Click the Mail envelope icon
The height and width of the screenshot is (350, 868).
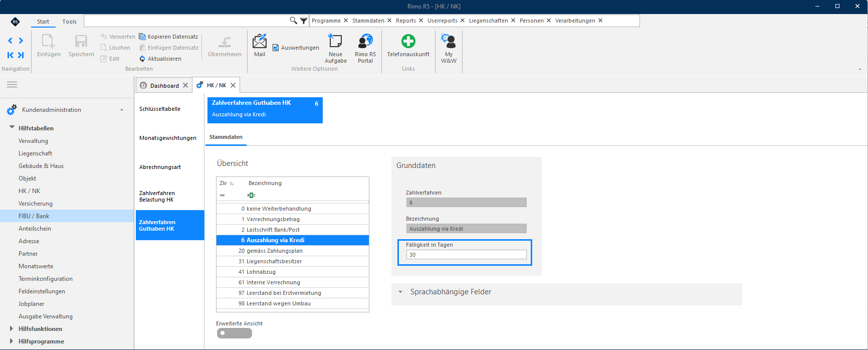click(260, 41)
